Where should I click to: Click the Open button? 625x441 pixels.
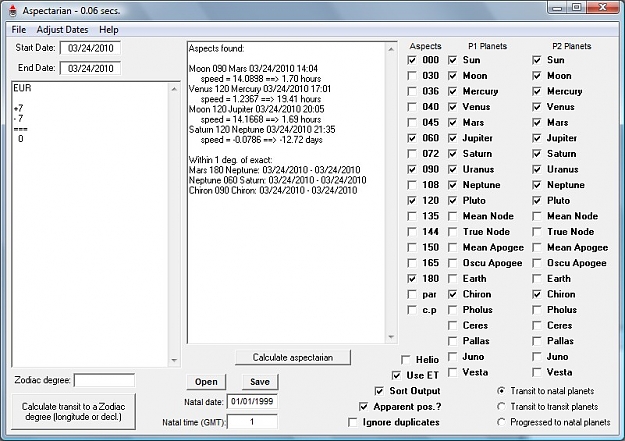[x=206, y=382]
